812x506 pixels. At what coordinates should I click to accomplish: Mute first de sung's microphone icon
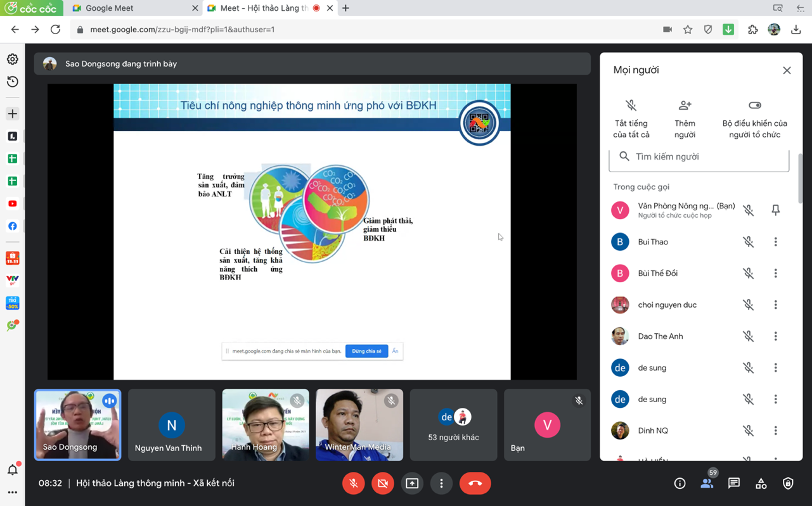749,368
